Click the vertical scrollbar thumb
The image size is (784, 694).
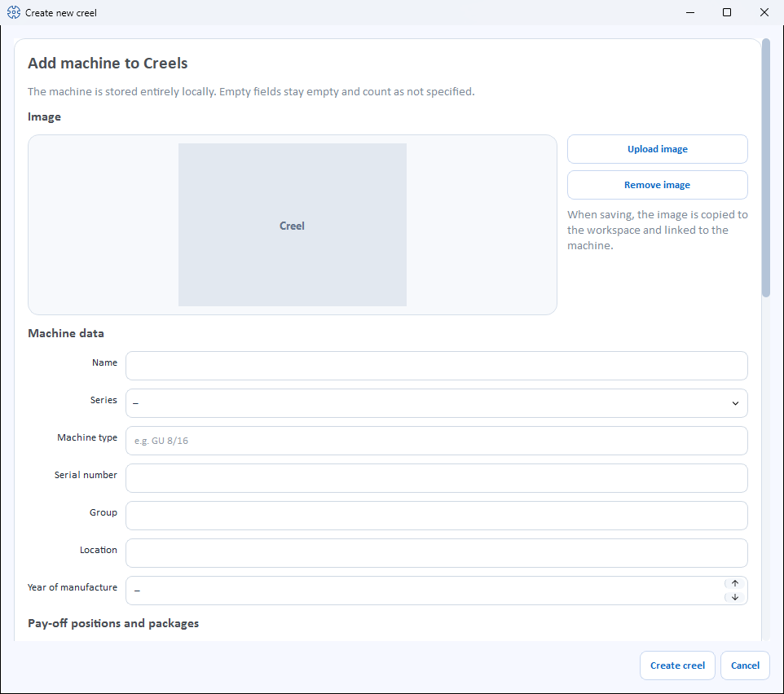tap(765, 168)
